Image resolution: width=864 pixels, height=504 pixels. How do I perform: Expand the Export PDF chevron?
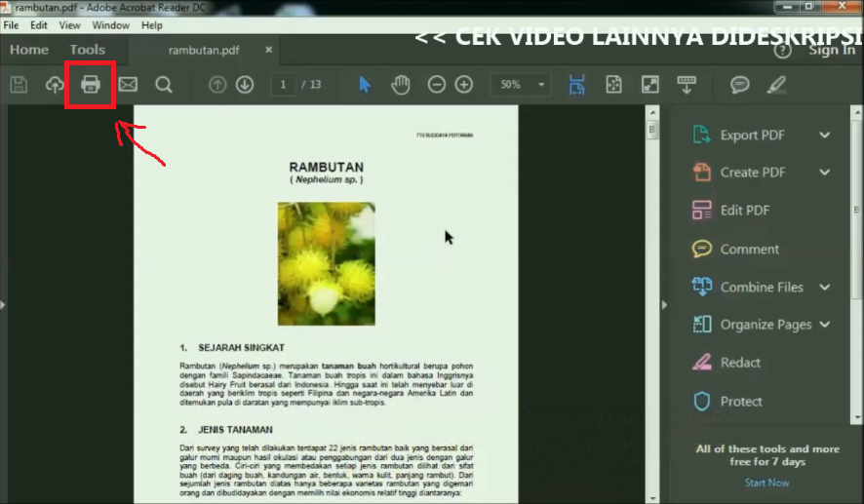tap(824, 135)
